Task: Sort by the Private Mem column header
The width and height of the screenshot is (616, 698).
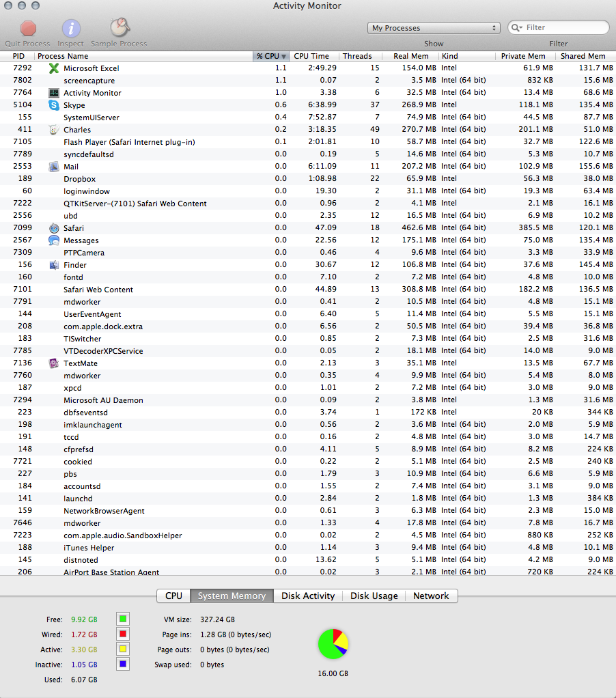Action: pyautogui.click(x=525, y=56)
